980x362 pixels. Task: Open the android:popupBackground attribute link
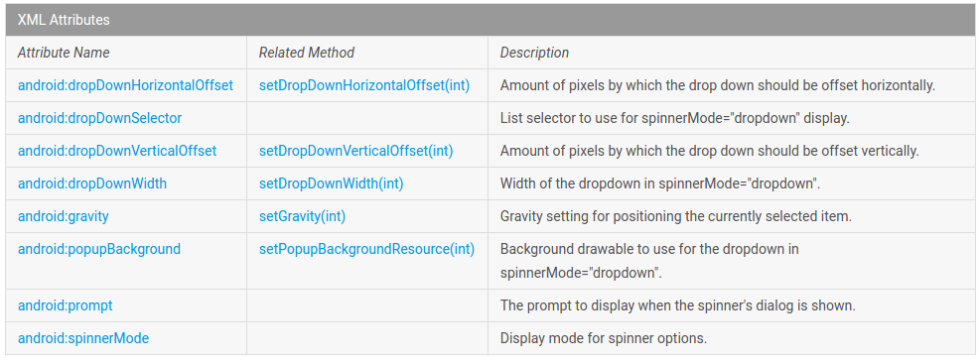98,249
